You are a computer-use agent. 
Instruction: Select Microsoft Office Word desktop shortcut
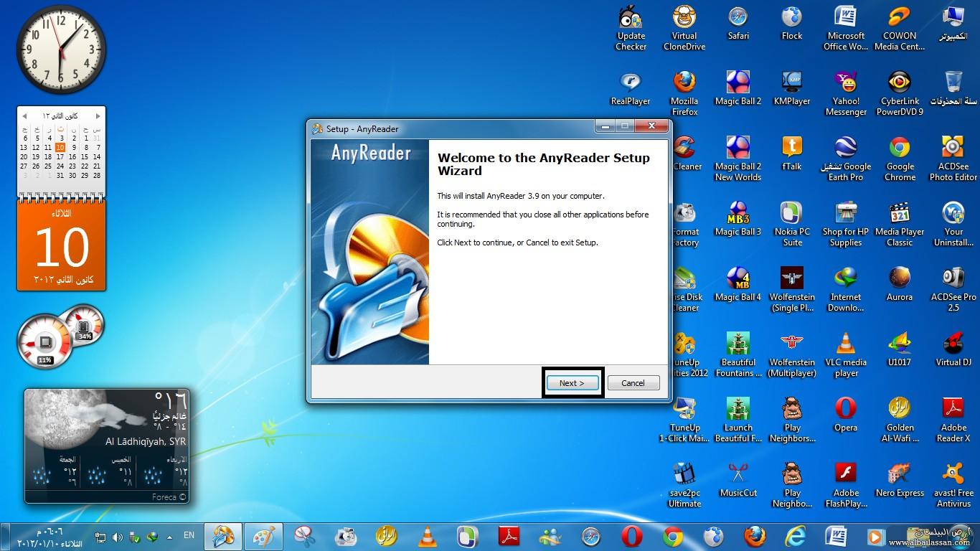click(x=846, y=29)
